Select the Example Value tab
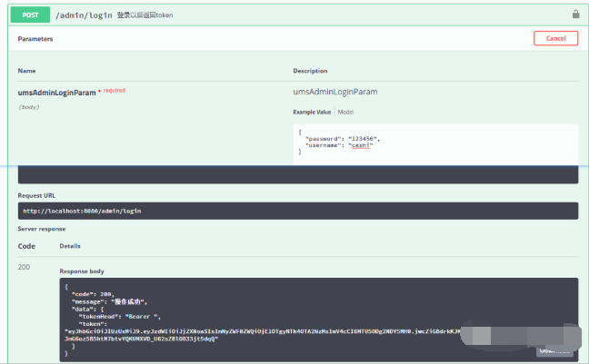The height and width of the screenshot is (364, 589). point(313,112)
